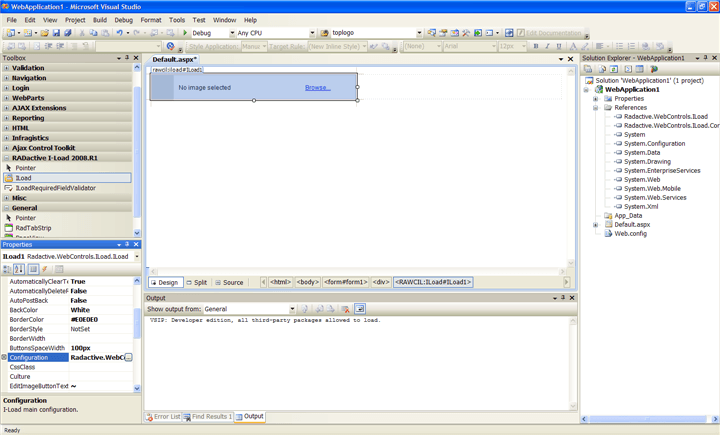Click the Start Page green arrow icon
The height and width of the screenshot is (435, 720).
tap(478, 33)
